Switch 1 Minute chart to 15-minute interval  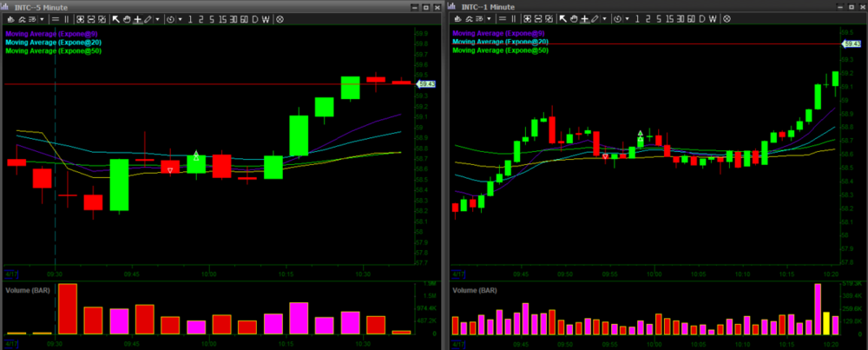(x=669, y=18)
